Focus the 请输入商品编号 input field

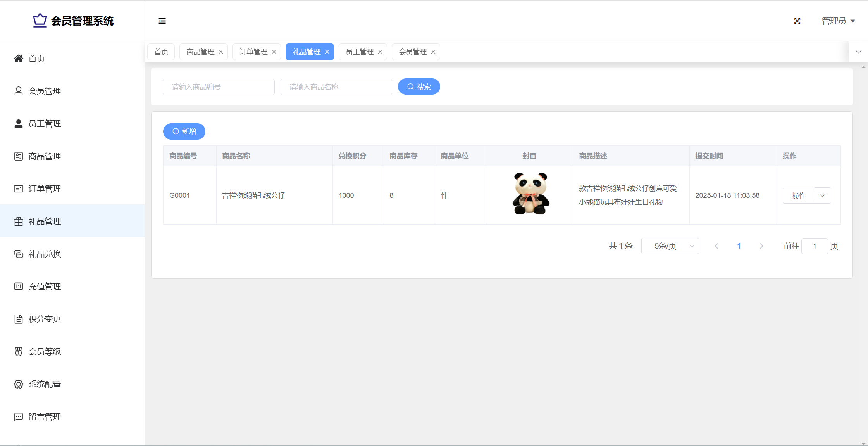click(x=219, y=87)
